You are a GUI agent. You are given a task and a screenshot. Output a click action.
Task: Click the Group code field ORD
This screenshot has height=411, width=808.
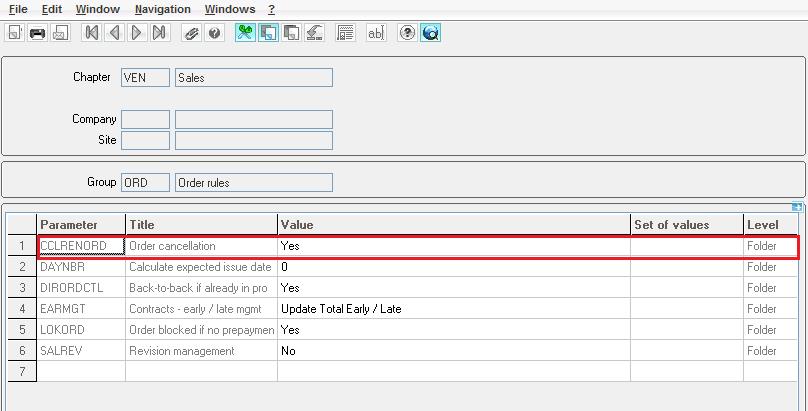coord(145,182)
